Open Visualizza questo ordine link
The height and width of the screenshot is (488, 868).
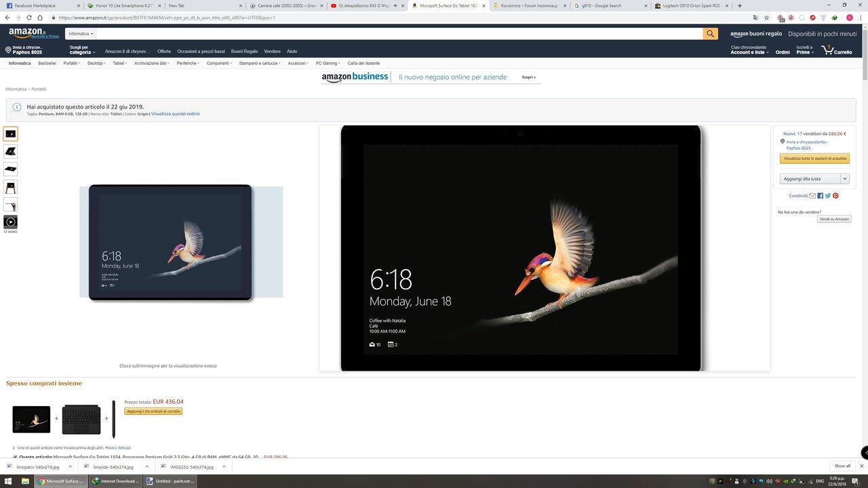tap(176, 114)
